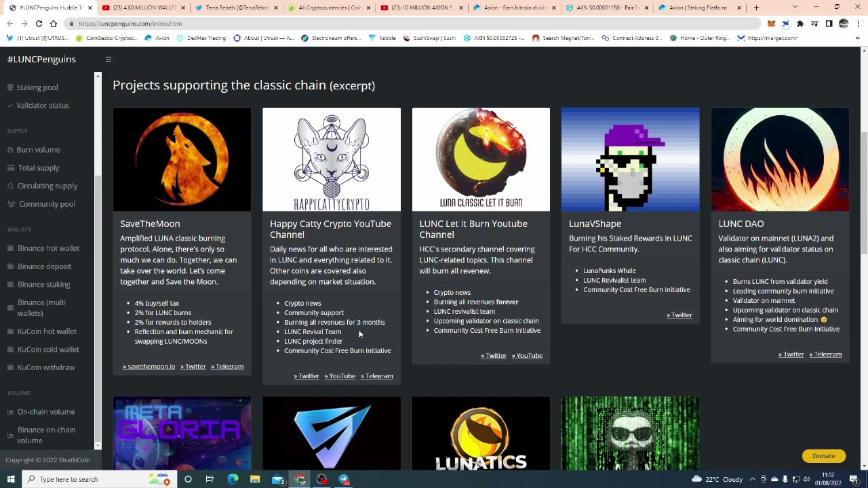Open Telegram link in LUNC DAO card

tap(825, 354)
